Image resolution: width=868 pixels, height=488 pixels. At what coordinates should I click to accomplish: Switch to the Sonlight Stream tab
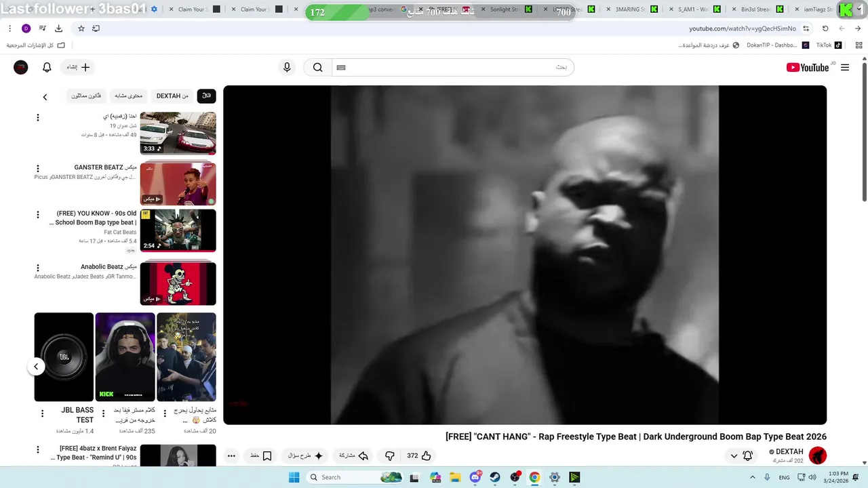505,9
